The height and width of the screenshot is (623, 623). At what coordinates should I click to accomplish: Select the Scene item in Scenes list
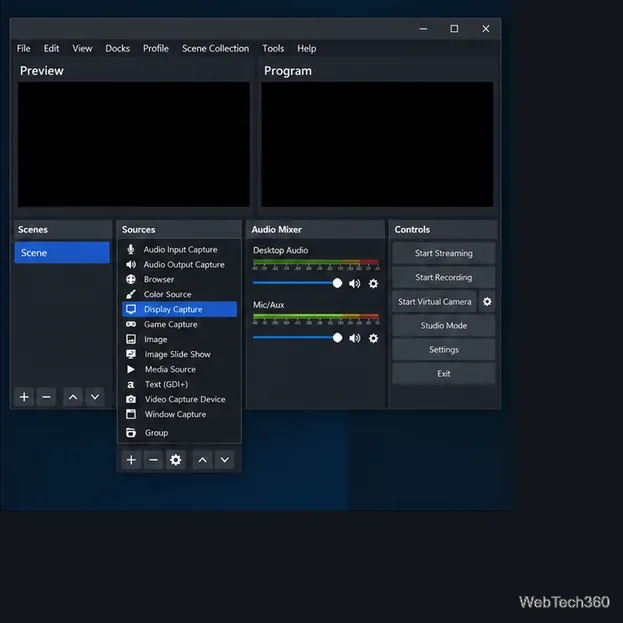point(62,253)
